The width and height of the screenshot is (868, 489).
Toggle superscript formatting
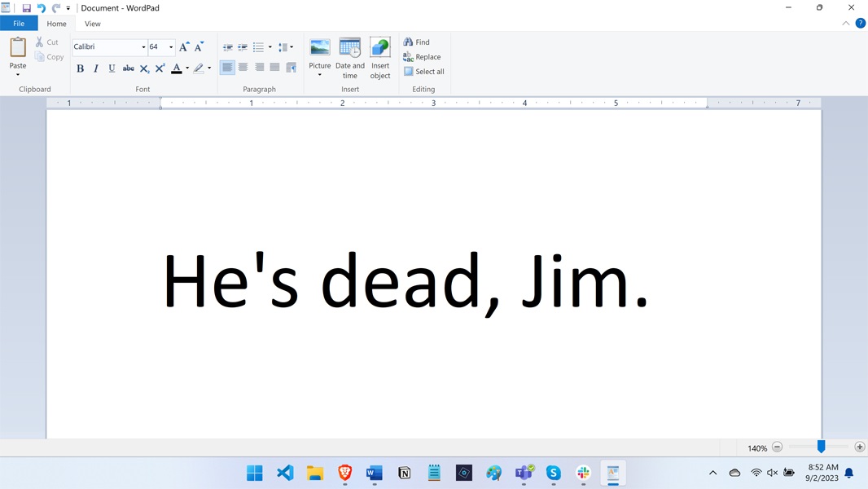click(x=160, y=68)
